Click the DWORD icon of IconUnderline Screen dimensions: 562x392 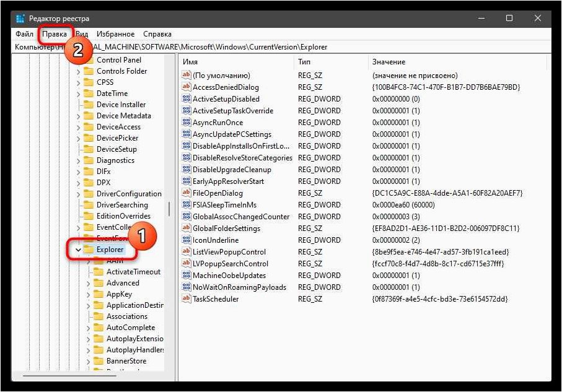(186, 240)
